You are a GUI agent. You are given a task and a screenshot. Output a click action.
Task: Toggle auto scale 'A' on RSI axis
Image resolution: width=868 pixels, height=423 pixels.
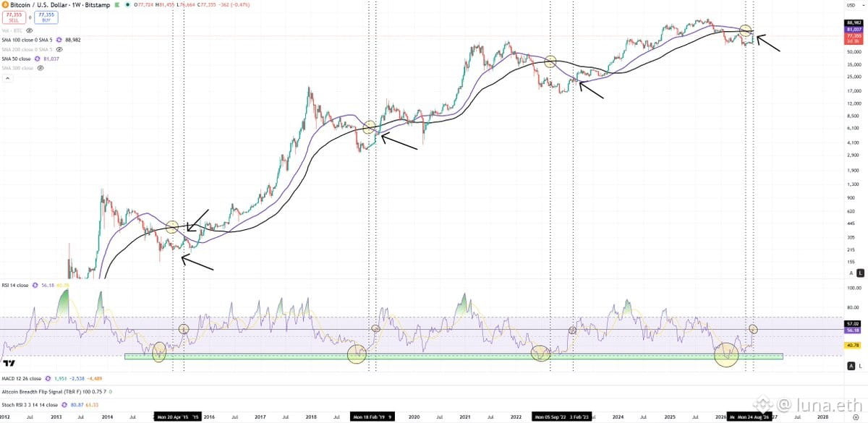coord(851,366)
